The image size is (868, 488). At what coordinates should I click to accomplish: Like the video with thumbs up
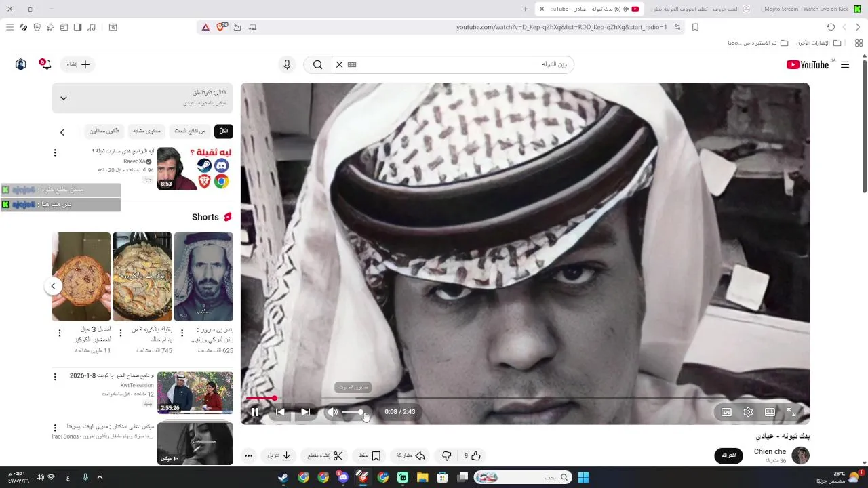coord(473,456)
